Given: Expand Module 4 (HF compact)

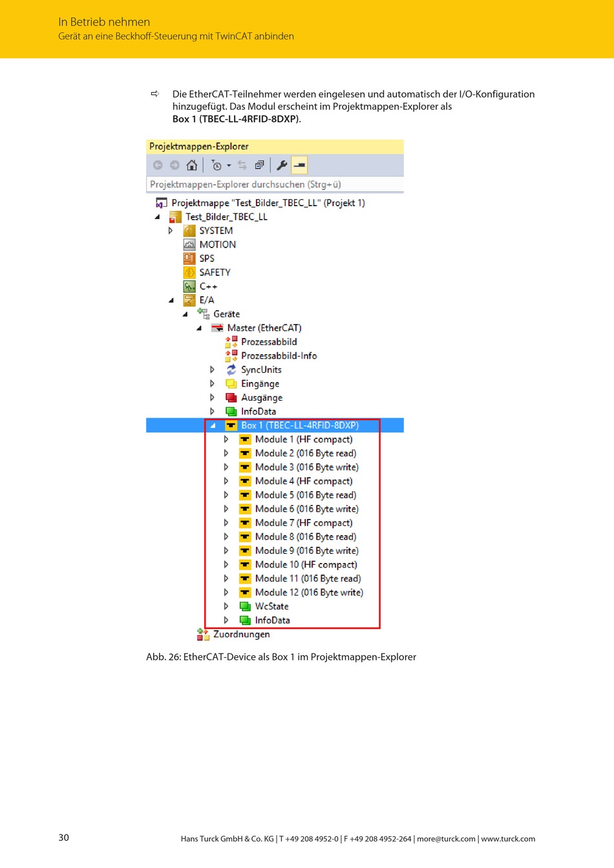Looking at the screenshot, I should click(x=226, y=482).
